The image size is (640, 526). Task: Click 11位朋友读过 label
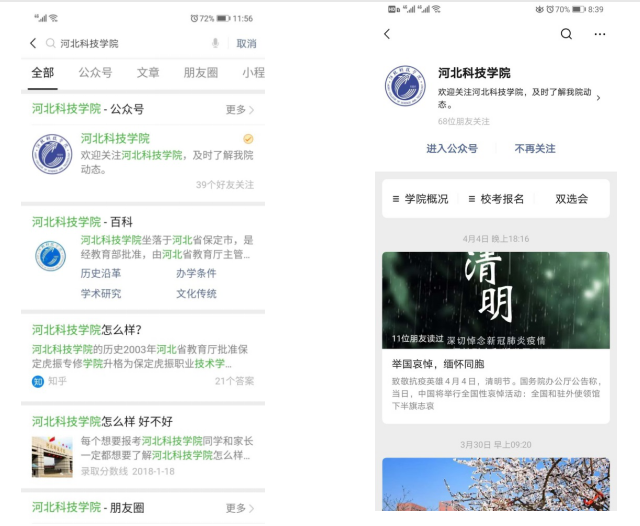click(x=418, y=339)
